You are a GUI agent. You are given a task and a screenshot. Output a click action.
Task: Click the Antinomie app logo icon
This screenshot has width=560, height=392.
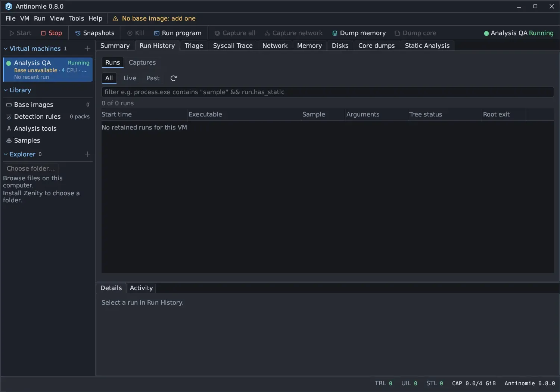(9, 6)
